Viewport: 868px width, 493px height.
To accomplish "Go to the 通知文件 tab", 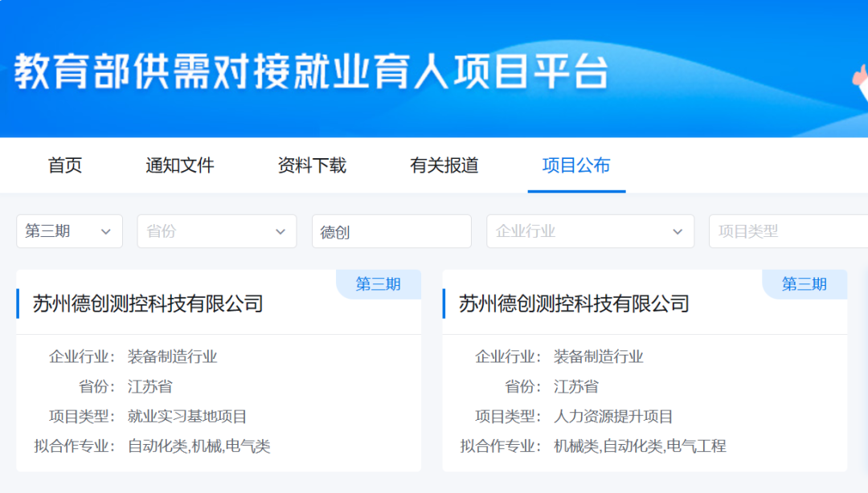I will click(180, 165).
